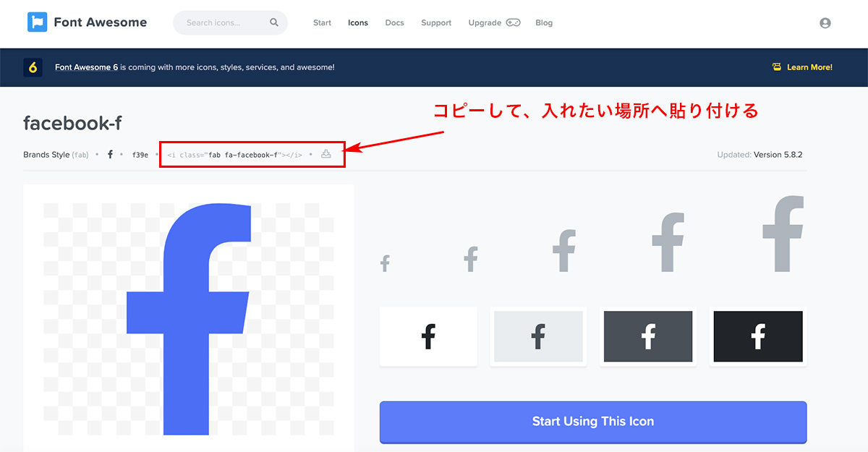Click the download SVG icon beside code snippet
Screen dimensions: 868x452
(x=326, y=154)
